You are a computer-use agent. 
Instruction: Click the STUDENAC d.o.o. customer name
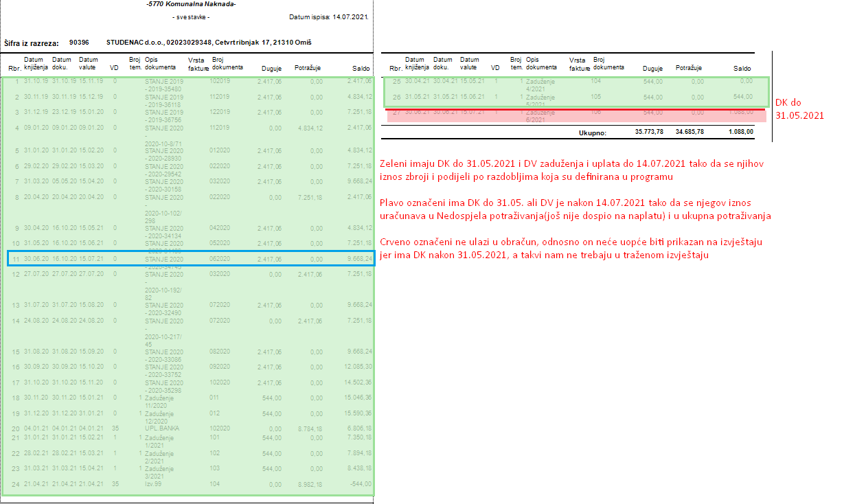tap(209, 43)
